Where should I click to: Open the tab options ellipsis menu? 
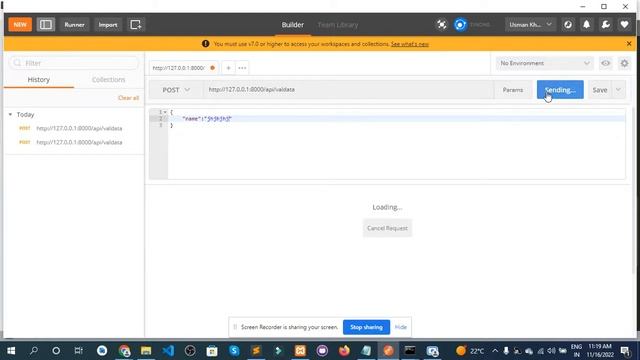[242, 68]
